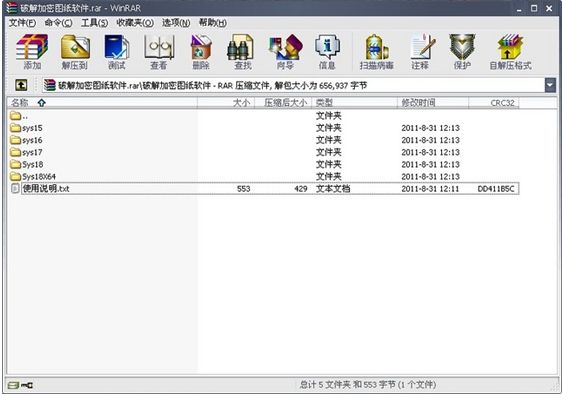Click the 553 size value of 使用说明.txt
The height and width of the screenshot is (396, 562).
click(x=244, y=189)
